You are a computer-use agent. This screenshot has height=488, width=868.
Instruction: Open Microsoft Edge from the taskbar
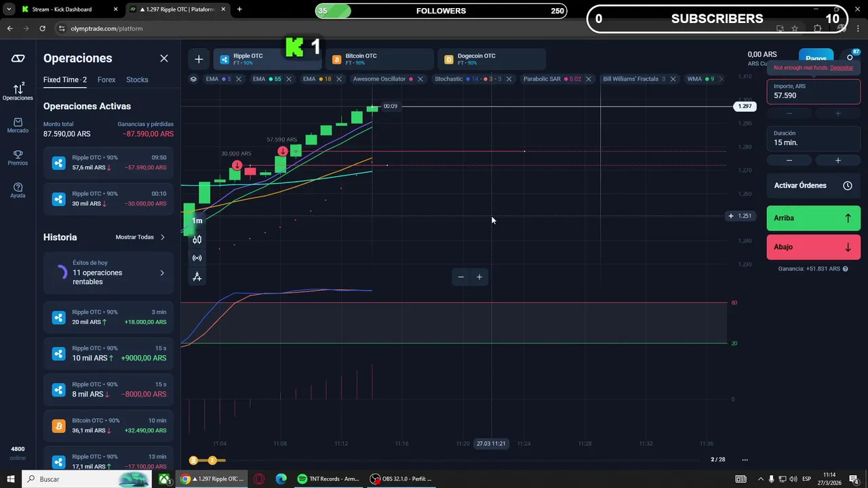(x=281, y=479)
